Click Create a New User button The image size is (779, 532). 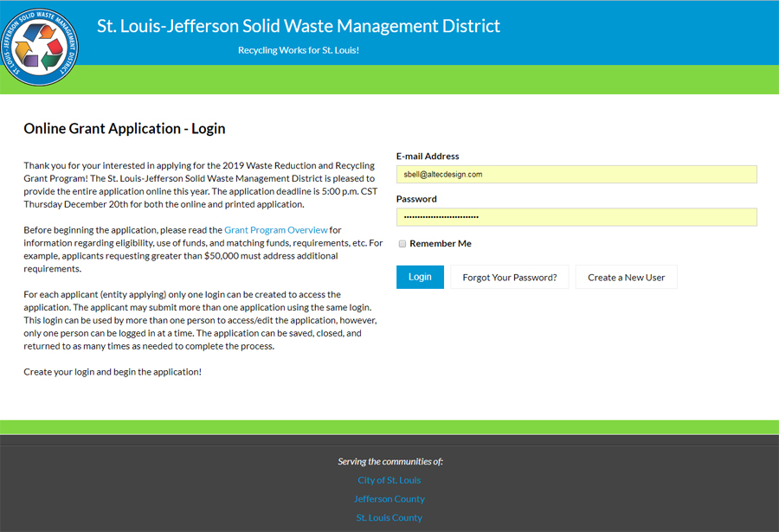click(x=626, y=277)
